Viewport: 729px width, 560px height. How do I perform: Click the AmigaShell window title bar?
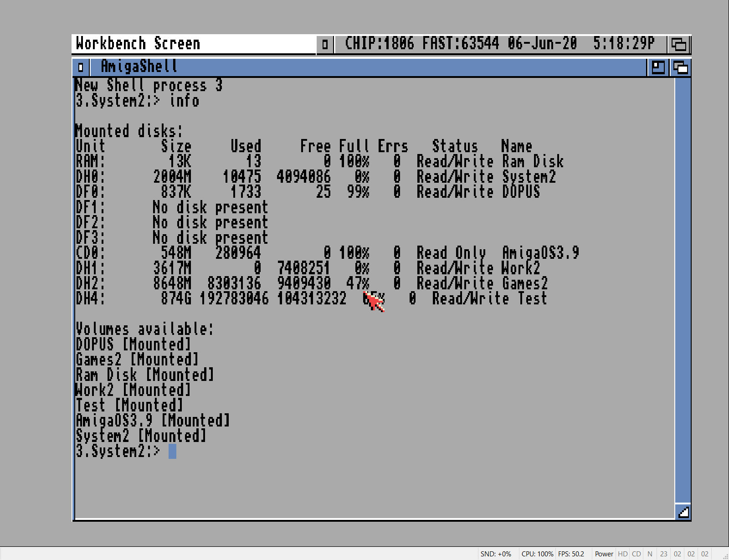pos(368,67)
